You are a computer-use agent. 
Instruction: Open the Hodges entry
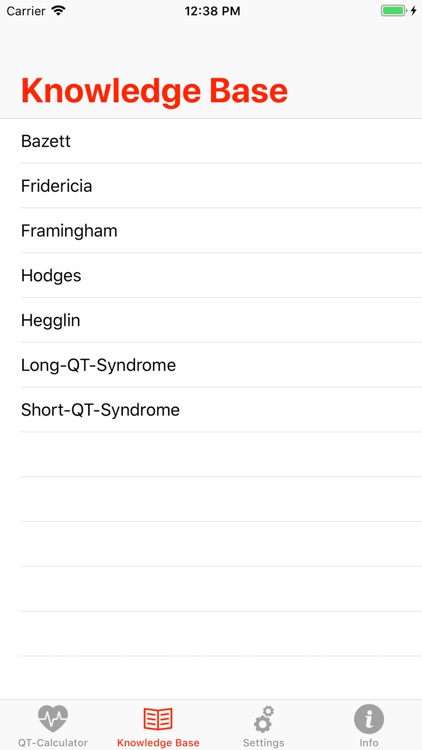211,276
